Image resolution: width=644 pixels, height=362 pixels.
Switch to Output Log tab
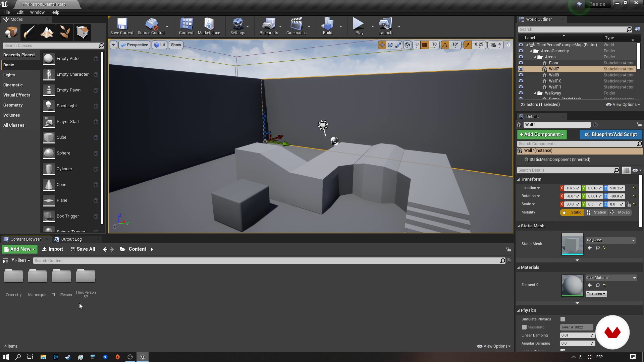[x=71, y=239]
